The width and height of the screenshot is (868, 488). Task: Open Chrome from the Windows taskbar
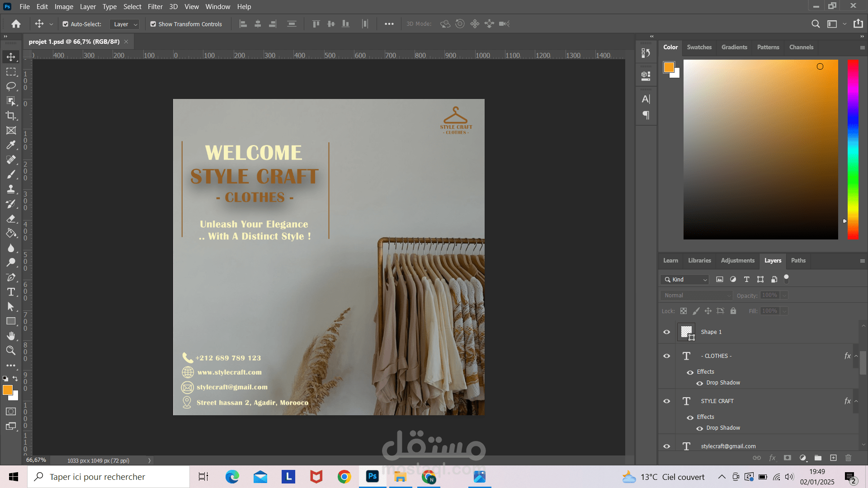point(344,477)
